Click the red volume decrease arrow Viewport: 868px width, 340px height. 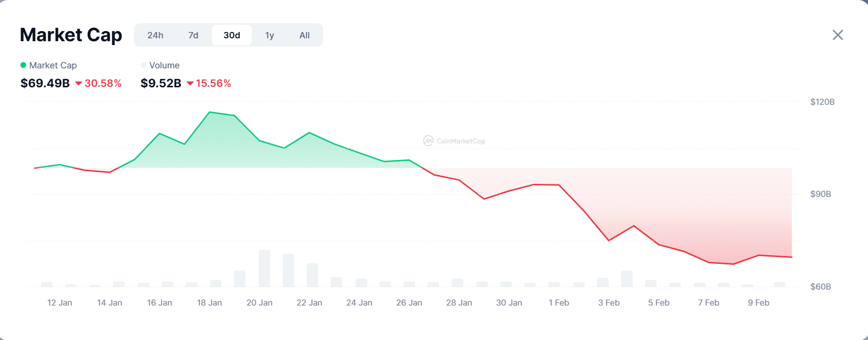tap(190, 84)
